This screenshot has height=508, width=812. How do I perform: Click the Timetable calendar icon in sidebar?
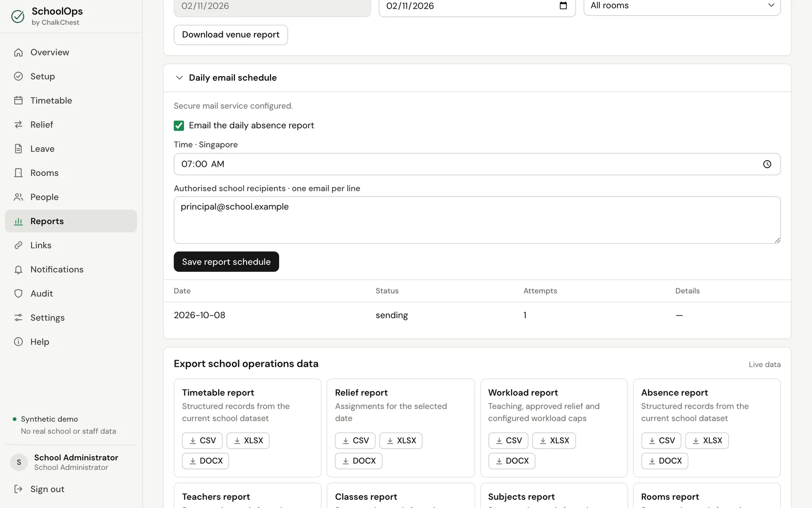coord(18,101)
